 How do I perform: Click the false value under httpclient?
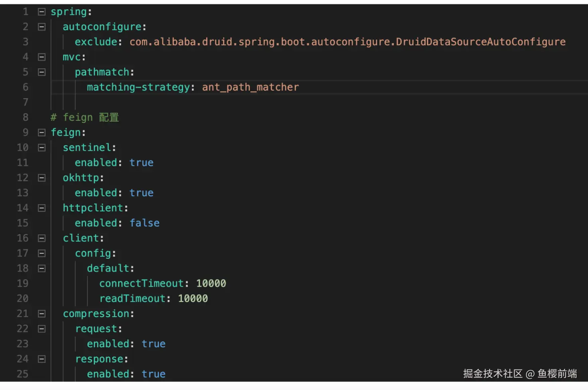tap(144, 223)
